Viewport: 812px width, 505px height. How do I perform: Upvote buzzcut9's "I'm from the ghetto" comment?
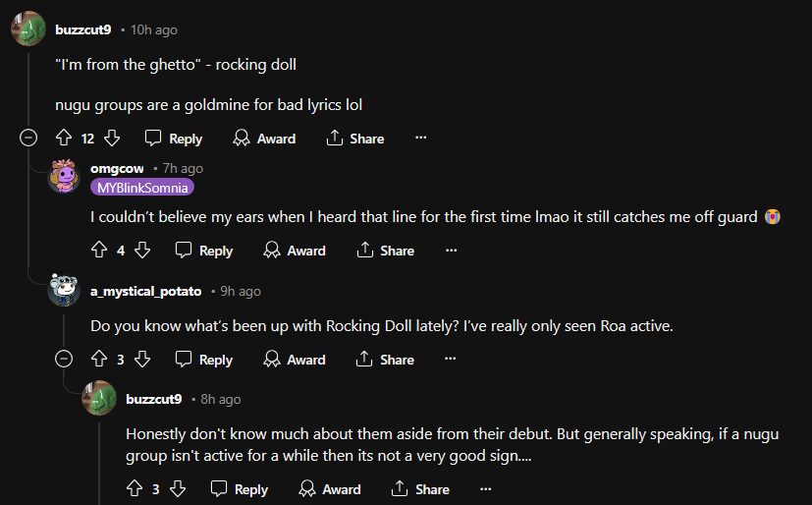point(65,139)
